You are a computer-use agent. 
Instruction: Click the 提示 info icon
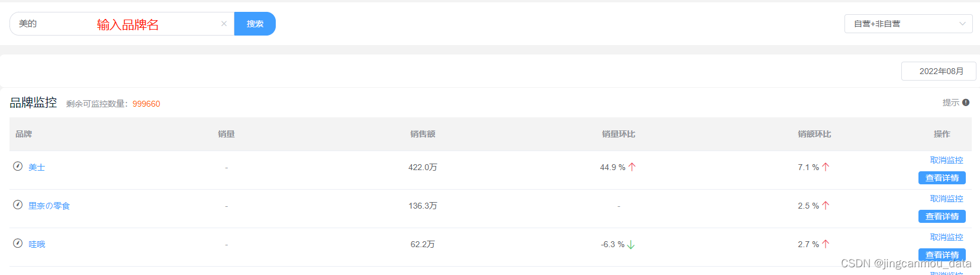pyautogui.click(x=966, y=103)
